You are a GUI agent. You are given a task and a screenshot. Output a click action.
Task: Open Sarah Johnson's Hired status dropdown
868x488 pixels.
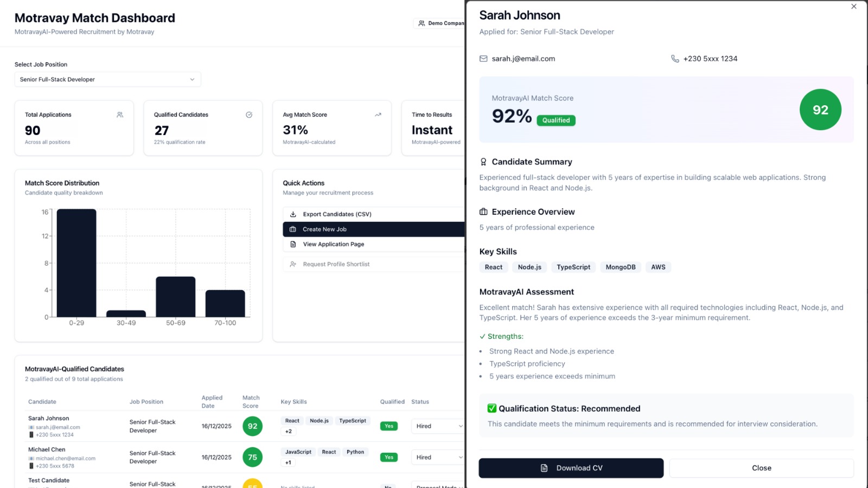(x=437, y=426)
